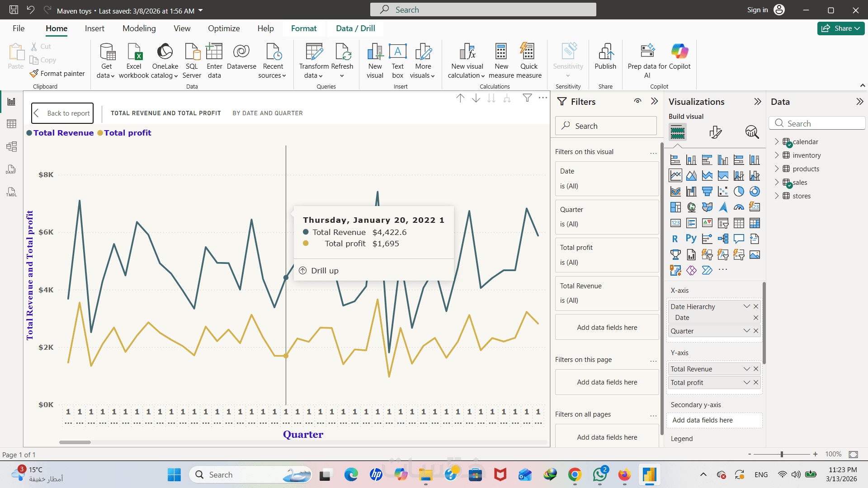Screen dimensions: 868x488
Task: Toggle Filters pane eye visibility icon
Action: pyautogui.click(x=637, y=101)
